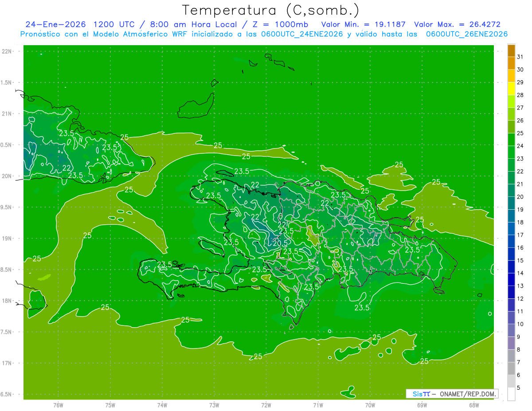Click the gray swatch between 6 and 7
The width and height of the screenshot is (532, 411).
coord(511,369)
